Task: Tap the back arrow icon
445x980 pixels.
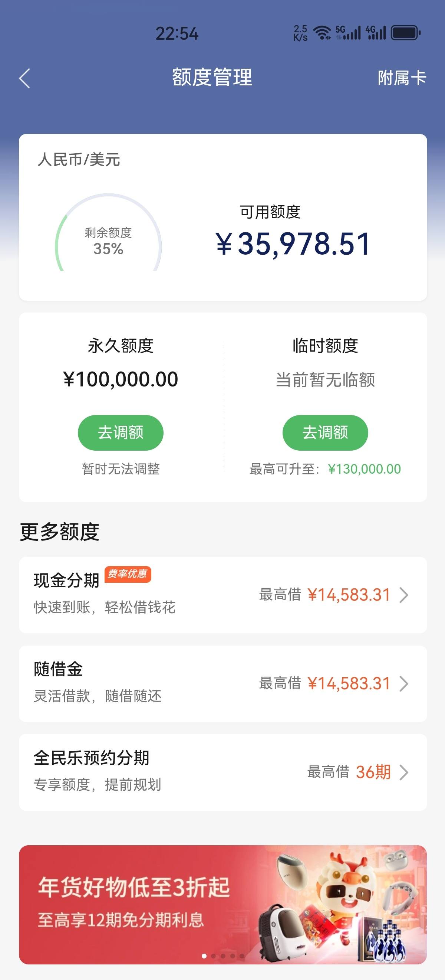Action: click(x=24, y=78)
